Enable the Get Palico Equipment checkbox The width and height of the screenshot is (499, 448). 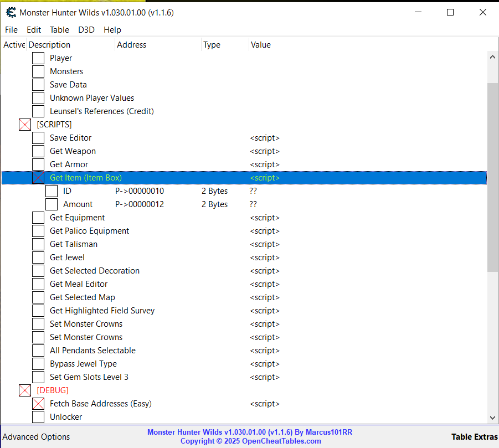point(38,231)
